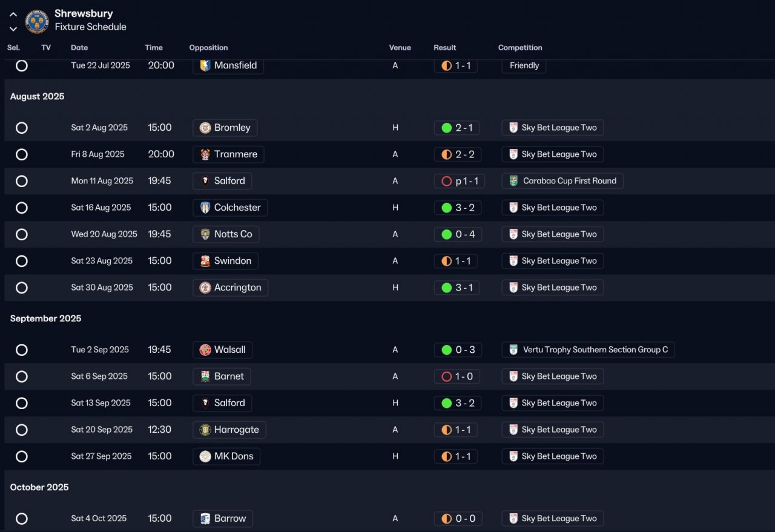This screenshot has width=775, height=532.
Task: Click the Shrewsbury club crest icon
Action: tap(37, 21)
